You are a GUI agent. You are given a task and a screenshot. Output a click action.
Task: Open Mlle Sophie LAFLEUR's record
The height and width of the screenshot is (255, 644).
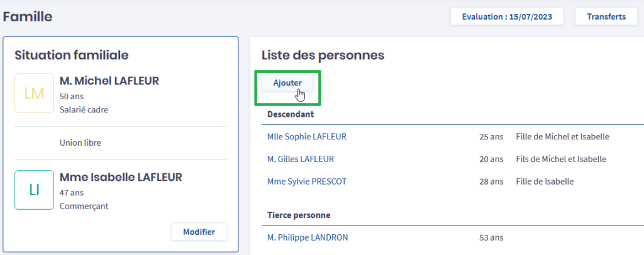pyautogui.click(x=307, y=136)
